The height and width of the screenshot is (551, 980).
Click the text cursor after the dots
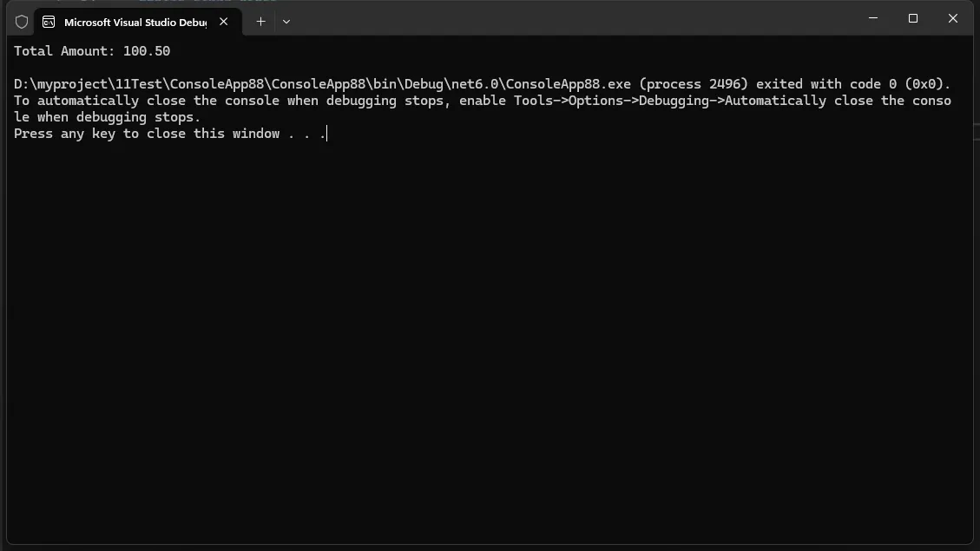[x=327, y=134]
